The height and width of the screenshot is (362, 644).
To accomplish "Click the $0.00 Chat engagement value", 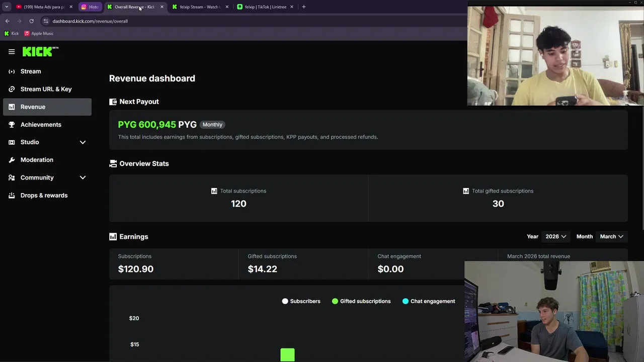I will tap(390, 269).
